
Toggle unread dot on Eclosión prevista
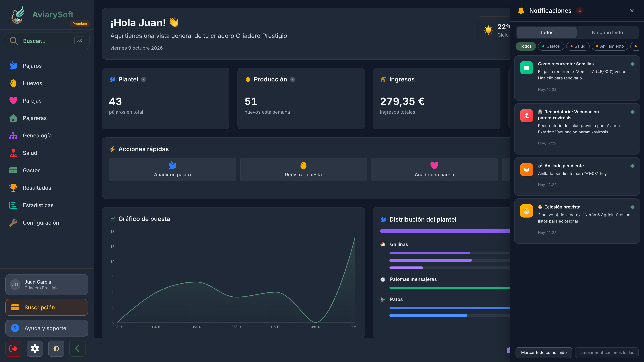pyautogui.click(x=632, y=207)
